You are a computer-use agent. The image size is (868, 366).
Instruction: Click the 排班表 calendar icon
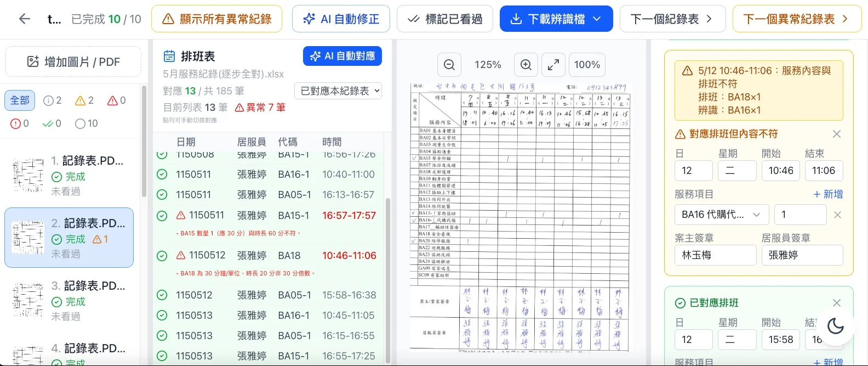coord(169,56)
